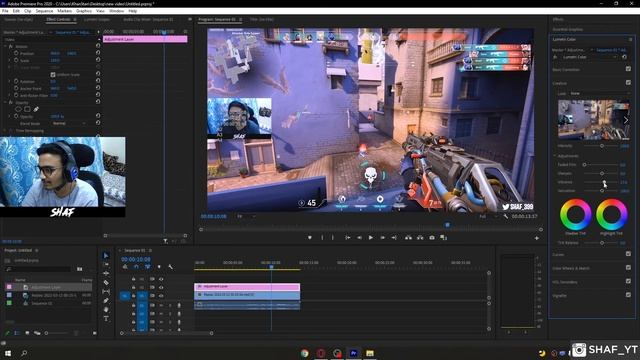Toggle Color Wheels & Match checkbox
Screen dimensions: 640x360
[628, 268]
